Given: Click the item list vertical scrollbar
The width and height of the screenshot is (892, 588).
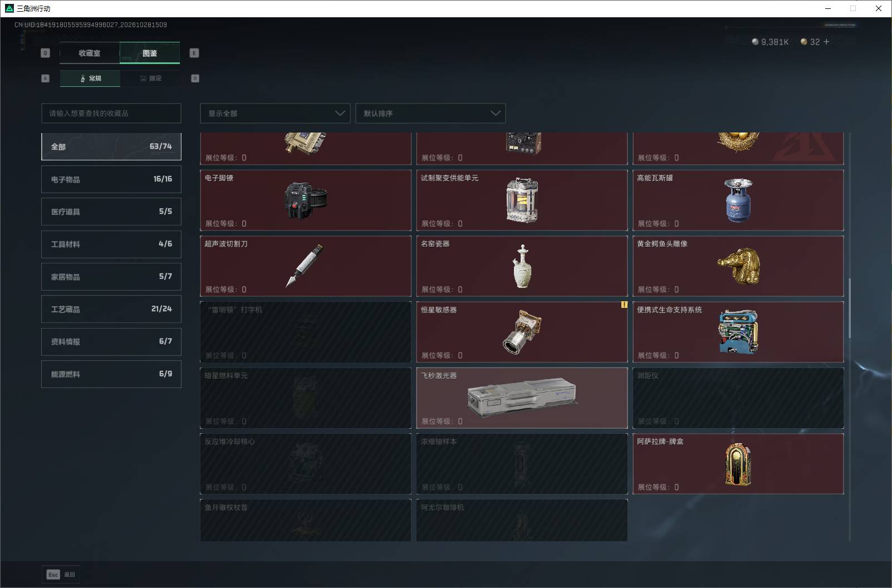Looking at the screenshot, I should coord(849,308).
